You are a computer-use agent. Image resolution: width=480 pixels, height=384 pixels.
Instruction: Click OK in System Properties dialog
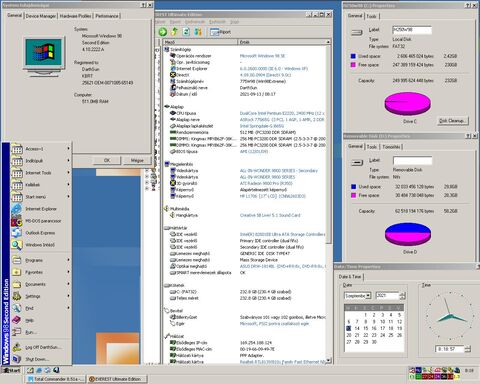[x=107, y=160]
